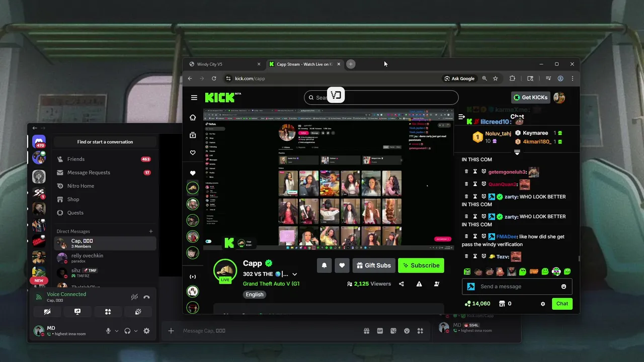This screenshot has height=362, width=644.
Task: Open sihz direct message
Action: (x=105, y=273)
